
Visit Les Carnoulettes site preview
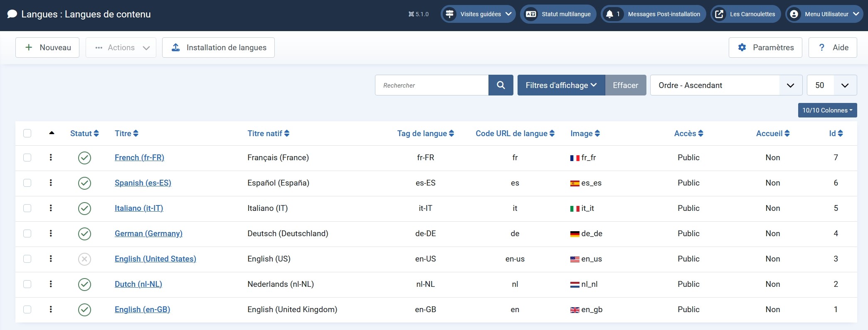pyautogui.click(x=746, y=14)
